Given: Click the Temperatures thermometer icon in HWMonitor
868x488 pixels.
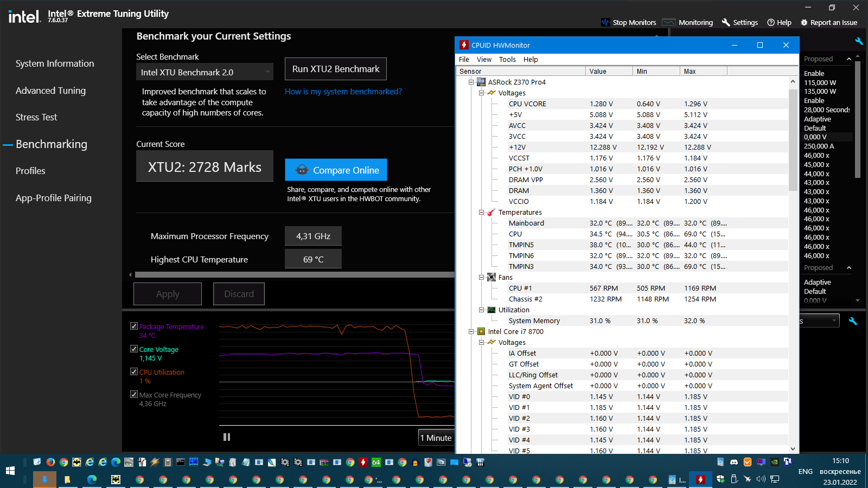Looking at the screenshot, I should pyautogui.click(x=491, y=212).
